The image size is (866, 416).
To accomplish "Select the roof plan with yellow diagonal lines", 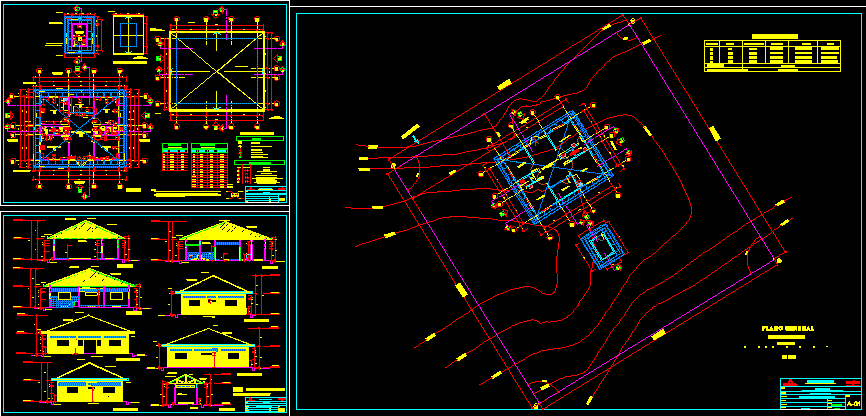I will pos(217,71).
